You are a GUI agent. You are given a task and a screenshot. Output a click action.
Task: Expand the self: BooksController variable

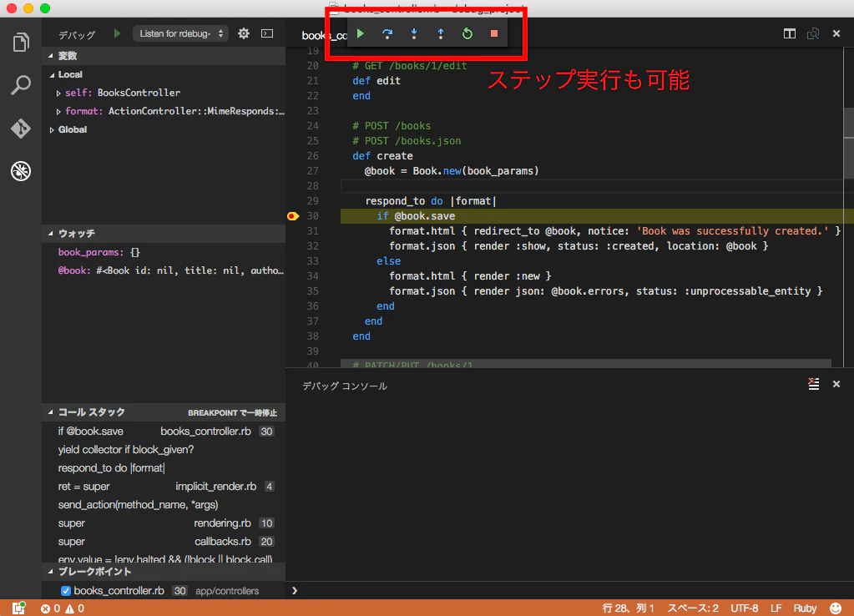click(x=58, y=93)
